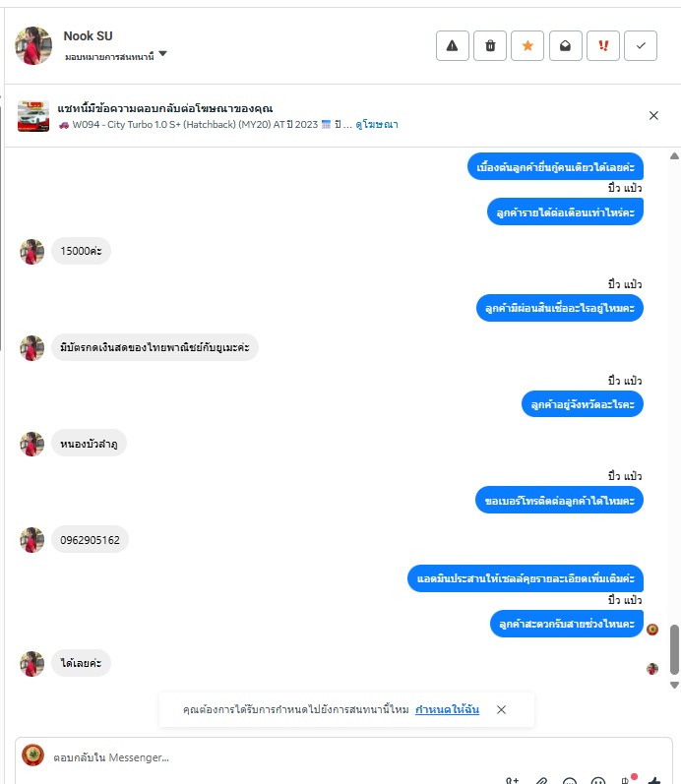Screen dimensions: 681x784
Task: Close the assignment prompt notification
Action: click(501, 709)
